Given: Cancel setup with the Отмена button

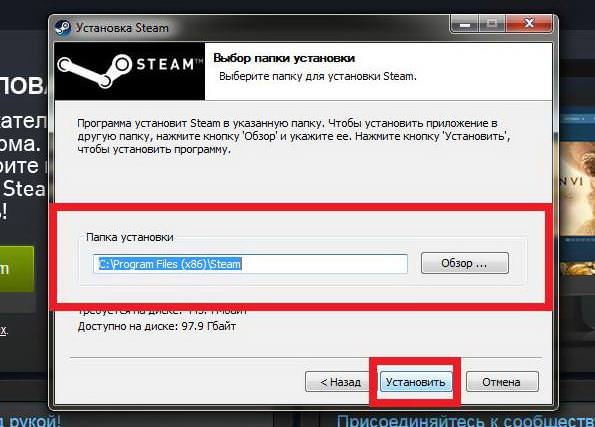Looking at the screenshot, I should tap(502, 382).
